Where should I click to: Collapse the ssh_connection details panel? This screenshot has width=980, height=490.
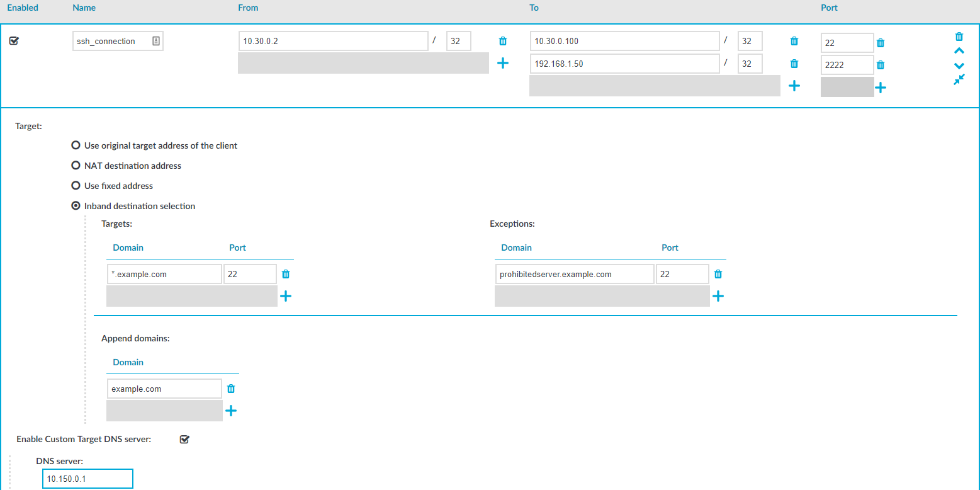coord(959,80)
